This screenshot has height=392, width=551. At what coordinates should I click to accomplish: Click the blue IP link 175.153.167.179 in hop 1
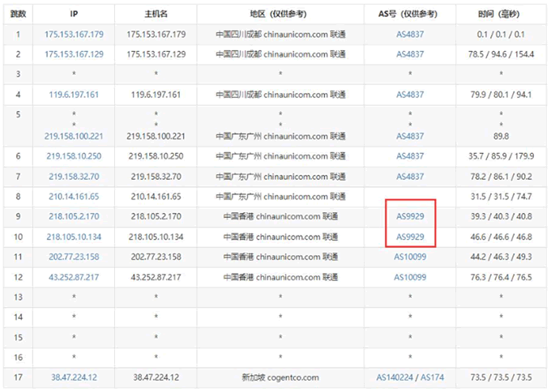(75, 35)
